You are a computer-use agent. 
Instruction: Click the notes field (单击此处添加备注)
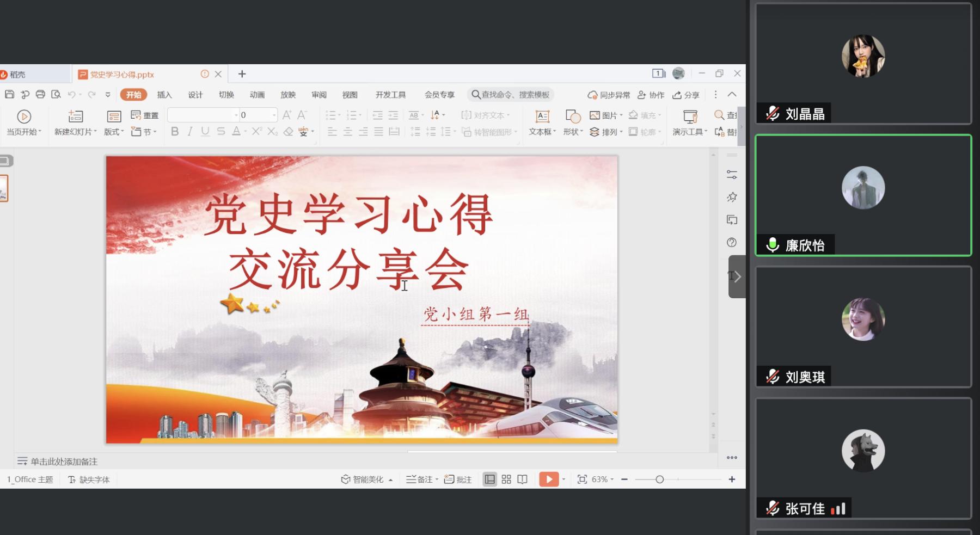(64, 462)
